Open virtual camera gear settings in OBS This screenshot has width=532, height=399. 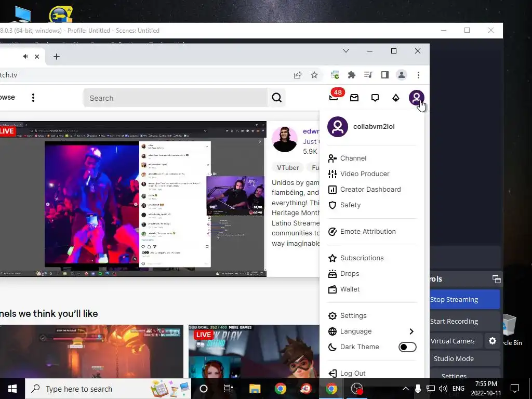[x=493, y=341]
